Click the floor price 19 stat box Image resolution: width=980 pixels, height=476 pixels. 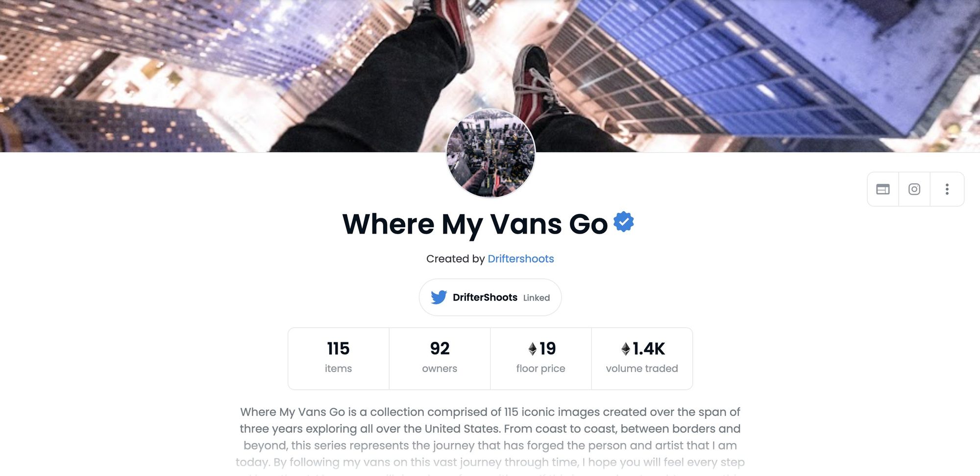pos(540,357)
